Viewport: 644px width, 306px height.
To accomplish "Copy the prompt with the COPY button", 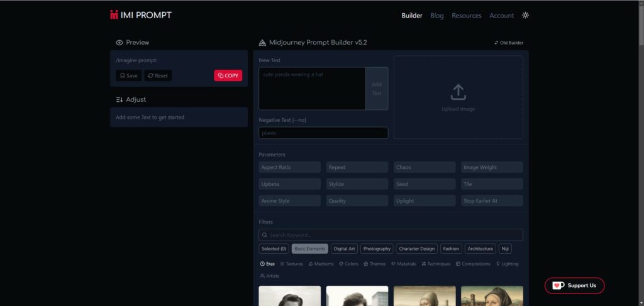I will coord(228,75).
